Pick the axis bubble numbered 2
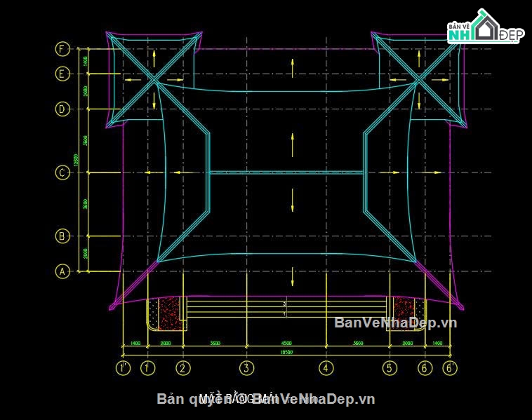This screenshot has width=532, height=420. [183, 368]
